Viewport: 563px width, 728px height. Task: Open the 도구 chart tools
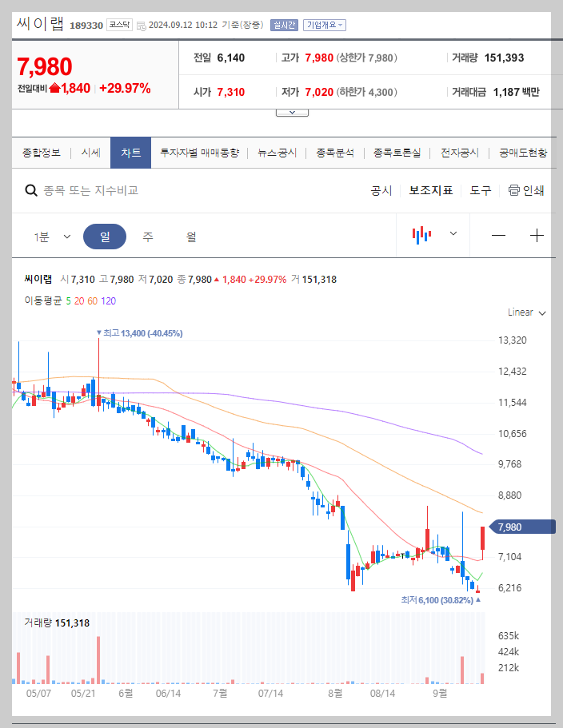point(480,190)
